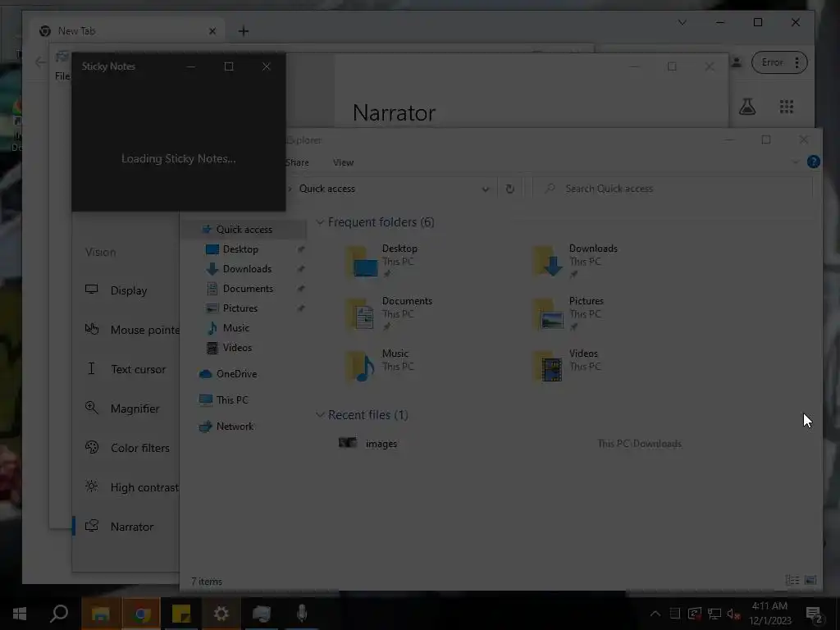The width and height of the screenshot is (840, 630).
Task: Open File Explorer help icon
Action: [813, 162]
